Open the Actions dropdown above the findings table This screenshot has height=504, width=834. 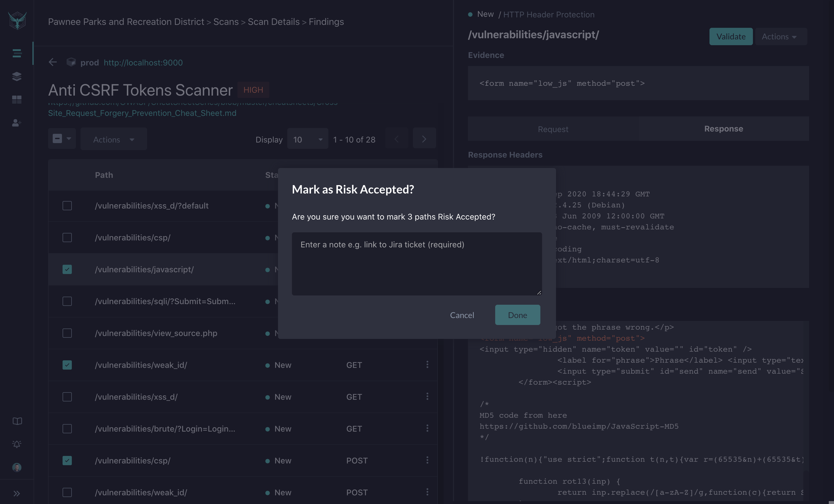tap(114, 139)
